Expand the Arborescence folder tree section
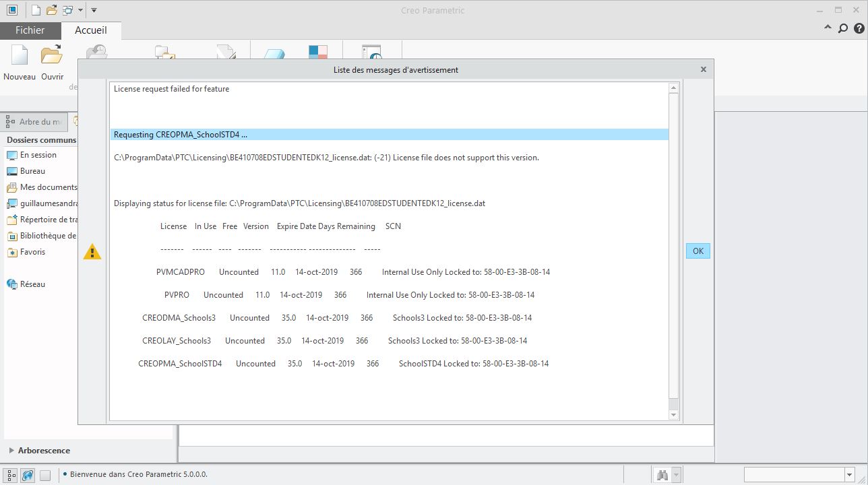This screenshot has height=485, width=868. (x=11, y=451)
